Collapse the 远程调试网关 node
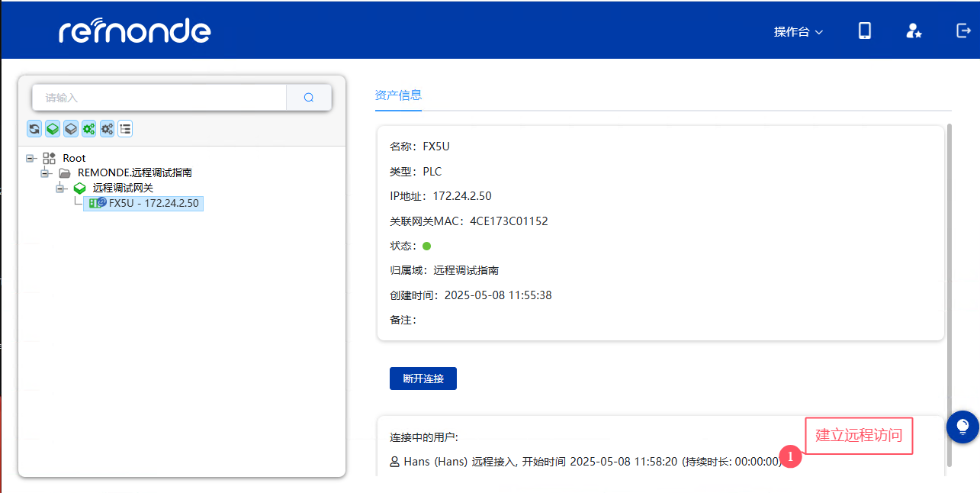This screenshot has height=493, width=980. click(60, 188)
